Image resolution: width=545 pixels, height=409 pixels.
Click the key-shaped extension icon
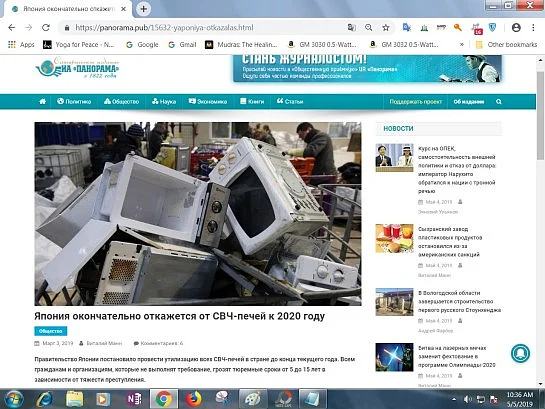pyautogui.click(x=458, y=27)
